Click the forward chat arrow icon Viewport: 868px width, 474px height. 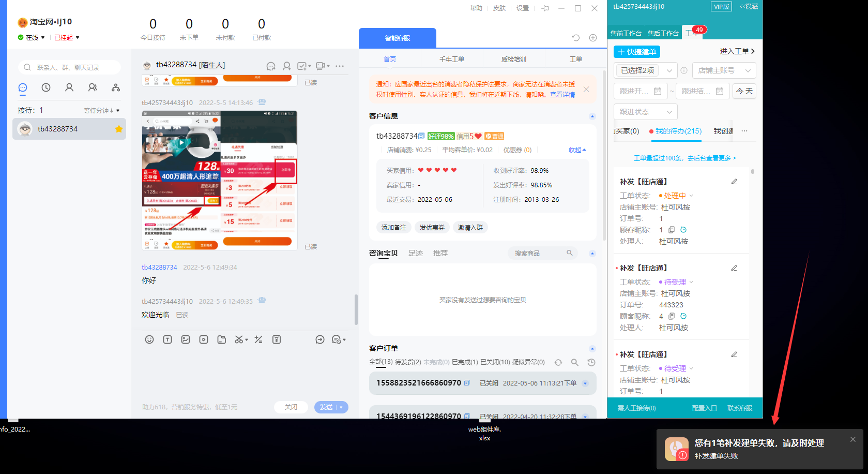click(320, 339)
